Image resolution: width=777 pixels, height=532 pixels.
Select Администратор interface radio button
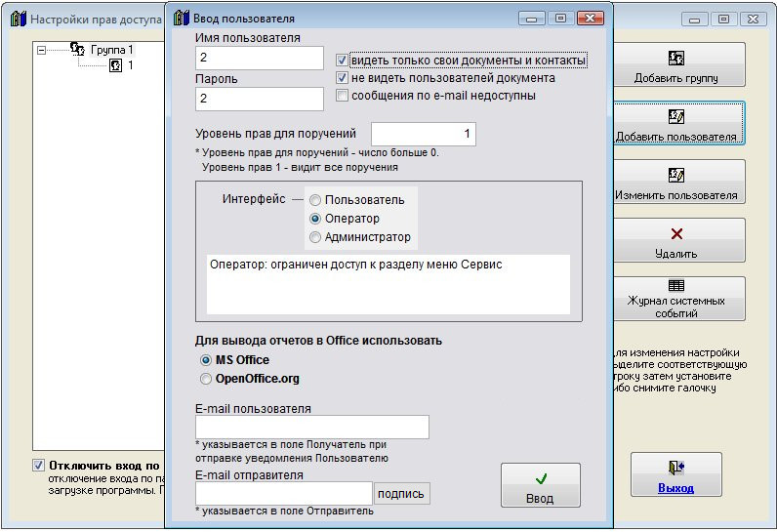315,237
